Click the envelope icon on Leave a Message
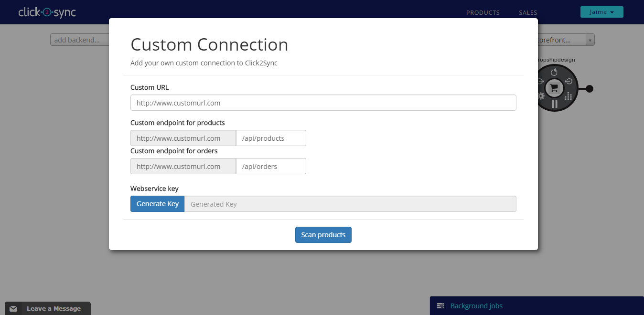Image resolution: width=644 pixels, height=315 pixels. point(13,308)
